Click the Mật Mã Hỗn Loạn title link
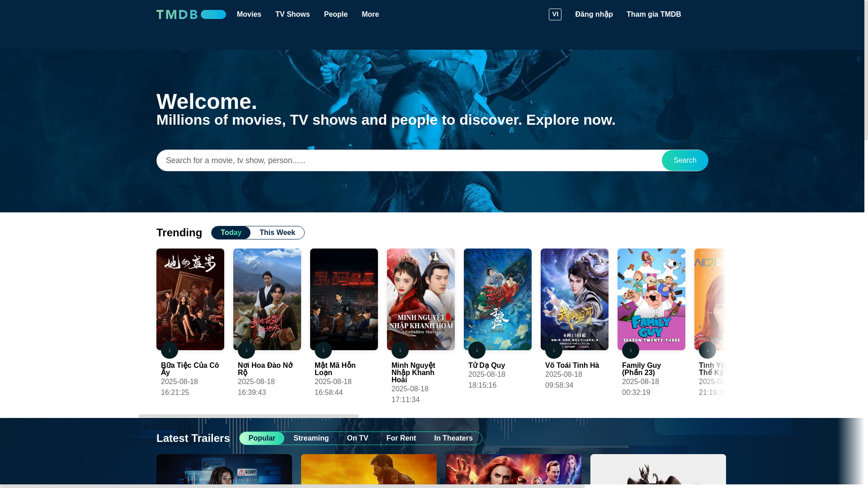 pos(335,369)
